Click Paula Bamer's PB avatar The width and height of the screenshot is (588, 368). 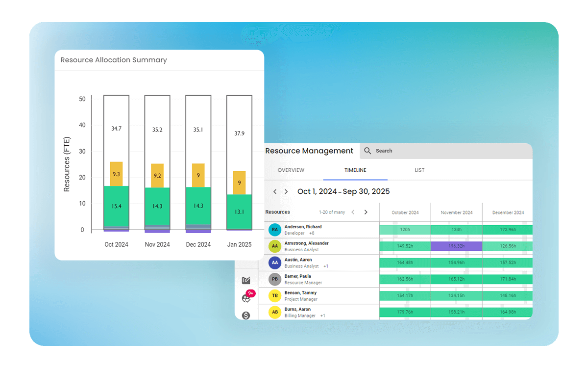[275, 279]
